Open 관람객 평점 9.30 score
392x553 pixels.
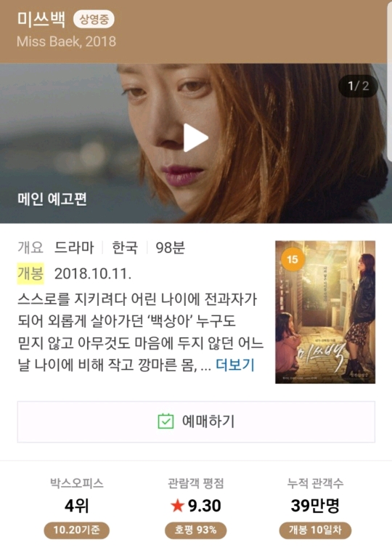196,506
